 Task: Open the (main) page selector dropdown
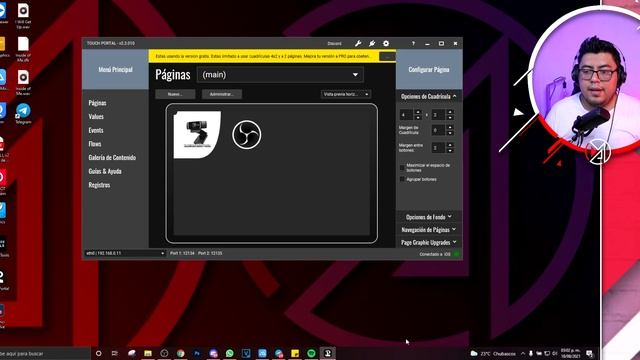coord(280,75)
